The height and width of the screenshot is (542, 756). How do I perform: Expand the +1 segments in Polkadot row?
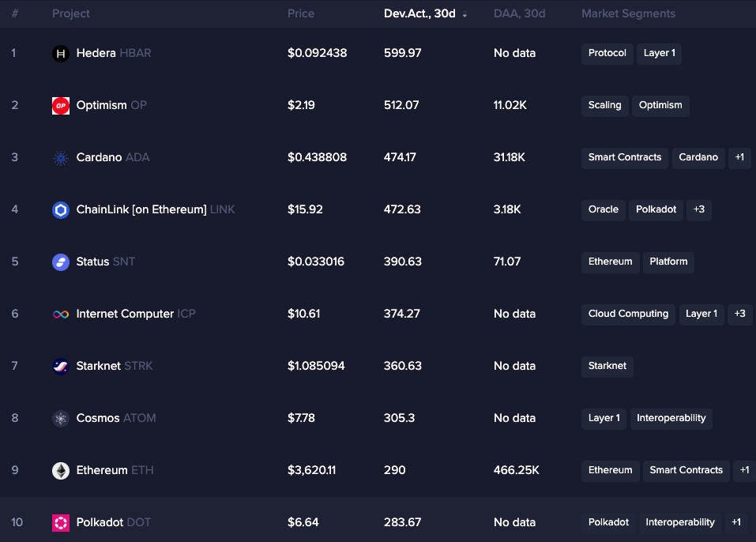(x=736, y=522)
